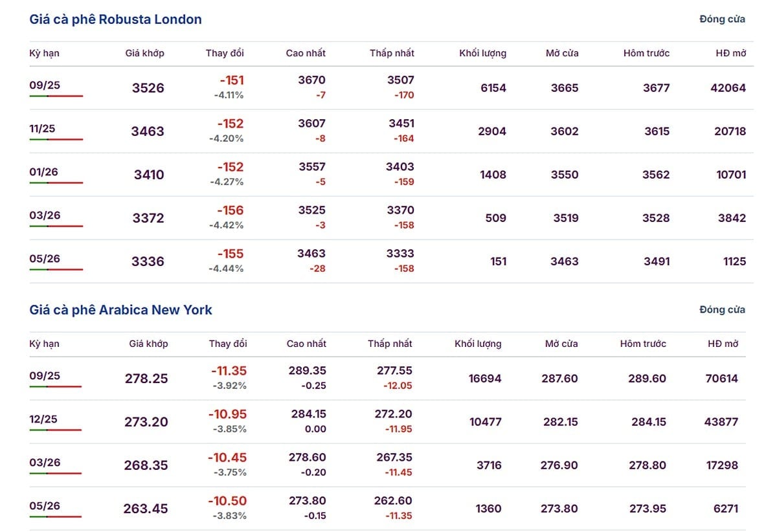This screenshot has height=532, width=777.
Task: Open the Arabica 12/25 contract term
Action: coord(43,419)
